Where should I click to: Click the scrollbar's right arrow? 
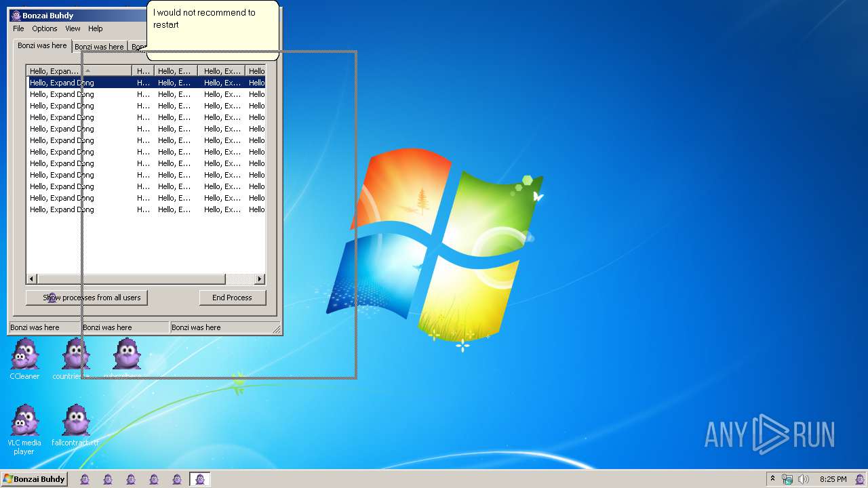click(x=259, y=279)
